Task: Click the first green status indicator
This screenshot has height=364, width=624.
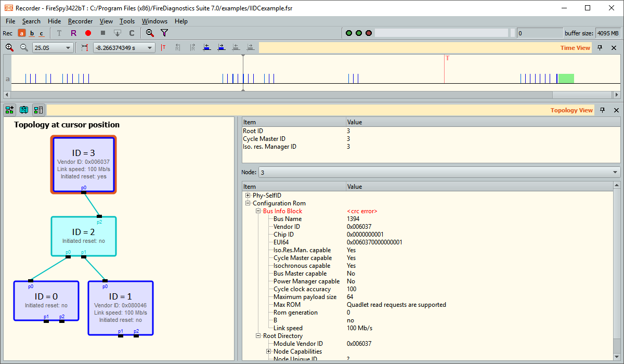Action: coord(349,33)
